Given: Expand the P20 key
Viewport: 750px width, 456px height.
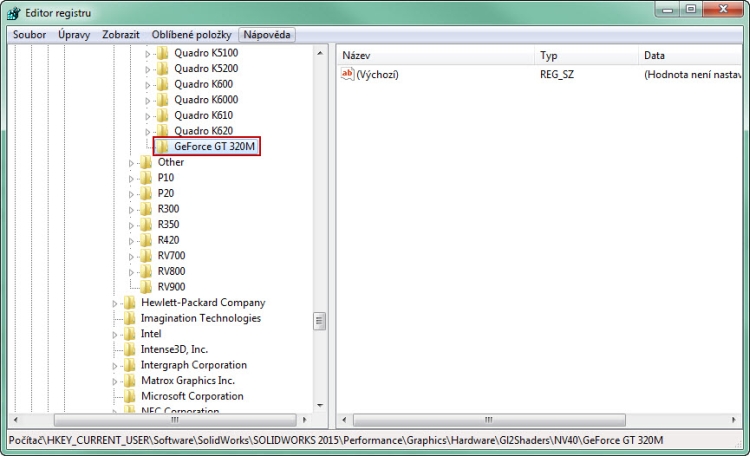Looking at the screenshot, I should (131, 194).
